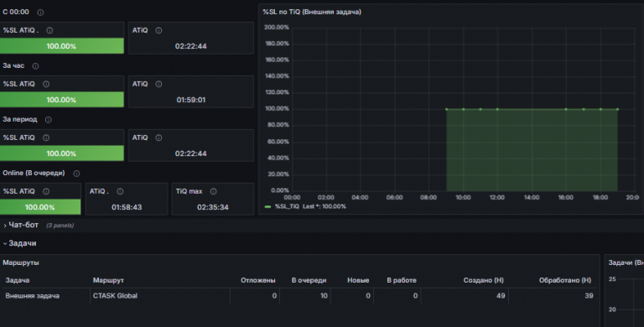The image size is (644, 327).
Task: Click %SL ATiQ info icon in За период section
Action: pos(46,138)
